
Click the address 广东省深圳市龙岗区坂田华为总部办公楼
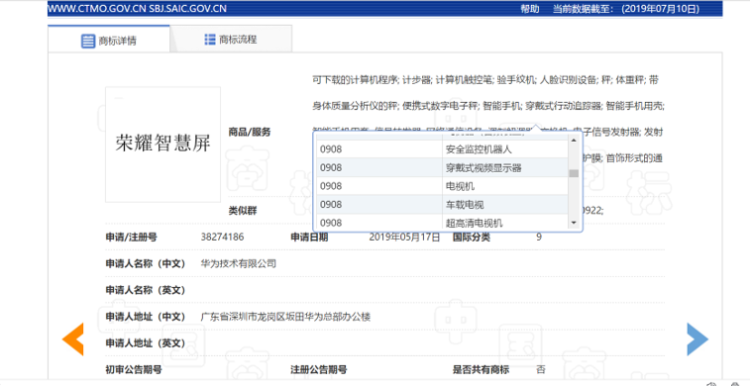(286, 317)
